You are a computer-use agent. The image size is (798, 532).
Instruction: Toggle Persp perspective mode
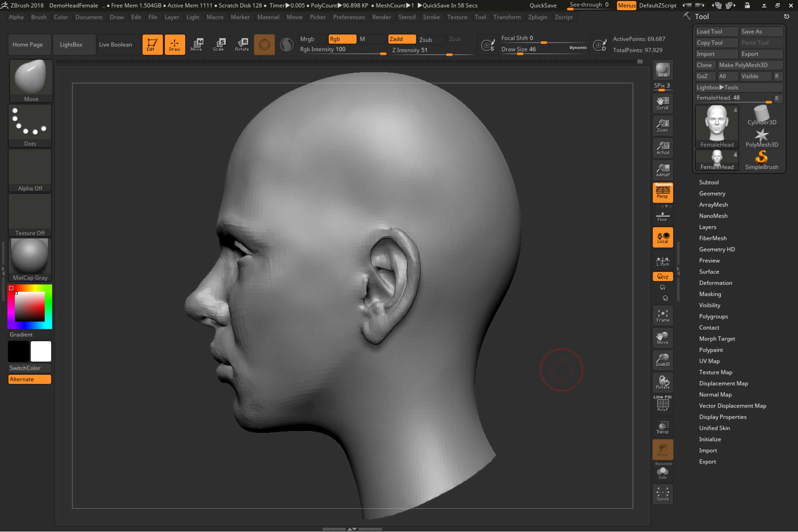[663, 192]
